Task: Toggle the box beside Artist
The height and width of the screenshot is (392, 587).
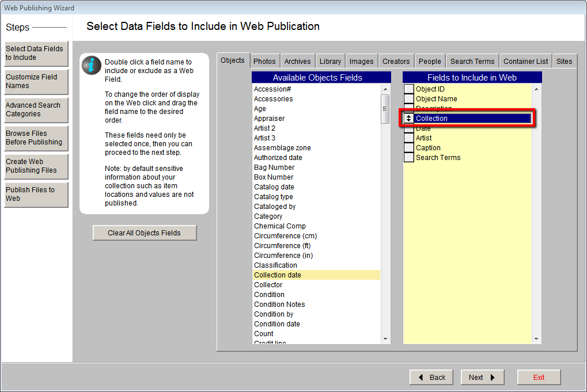Action: pos(409,138)
